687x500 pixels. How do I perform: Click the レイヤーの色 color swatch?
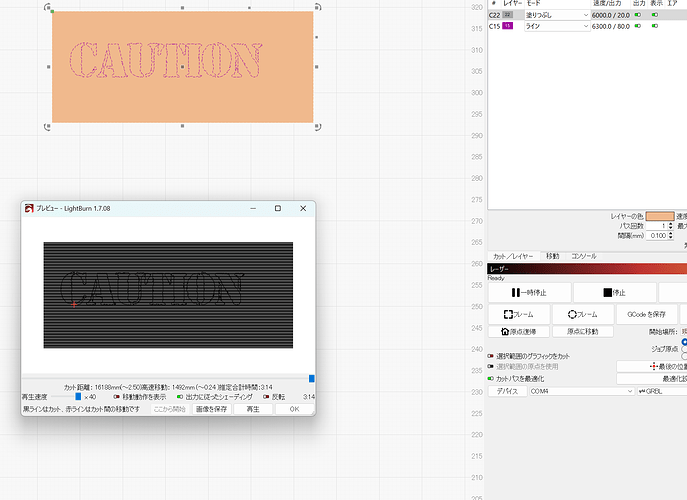pos(659,216)
